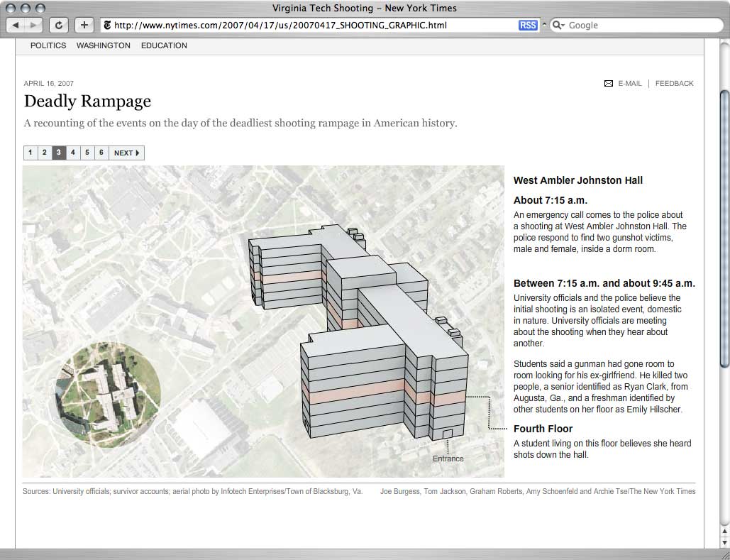730x560 pixels.
Task: Open the WASHINGTON section link
Action: [104, 45]
